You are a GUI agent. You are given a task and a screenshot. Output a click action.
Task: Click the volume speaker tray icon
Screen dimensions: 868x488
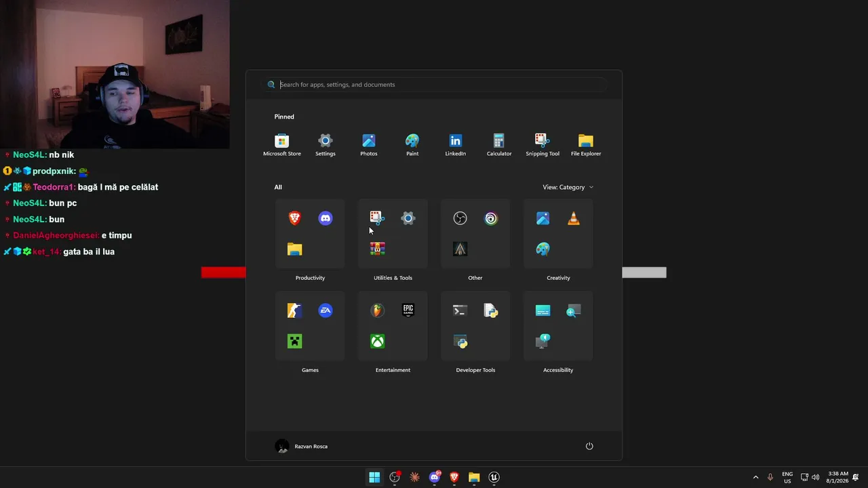[815, 477]
